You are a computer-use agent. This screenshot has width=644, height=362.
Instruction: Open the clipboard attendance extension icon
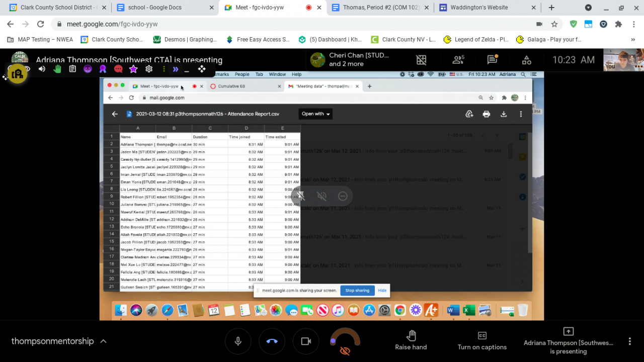[72, 69]
